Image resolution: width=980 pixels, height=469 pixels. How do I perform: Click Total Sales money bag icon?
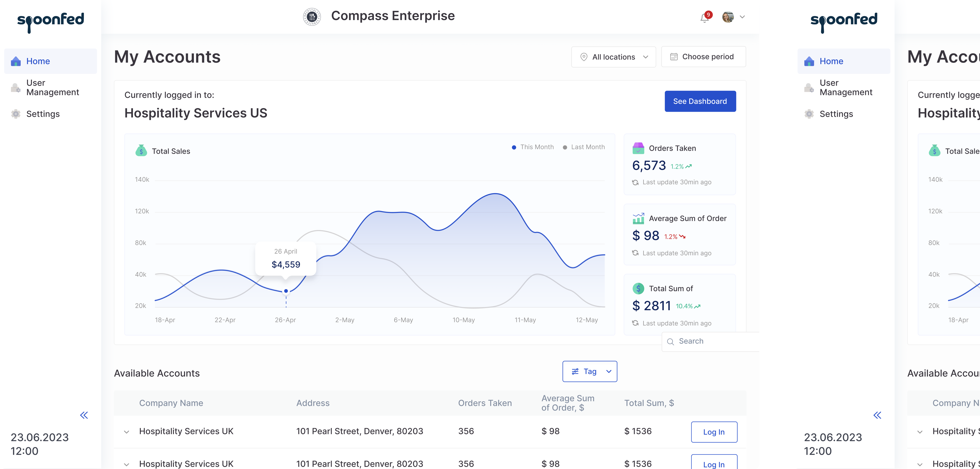coord(141,151)
